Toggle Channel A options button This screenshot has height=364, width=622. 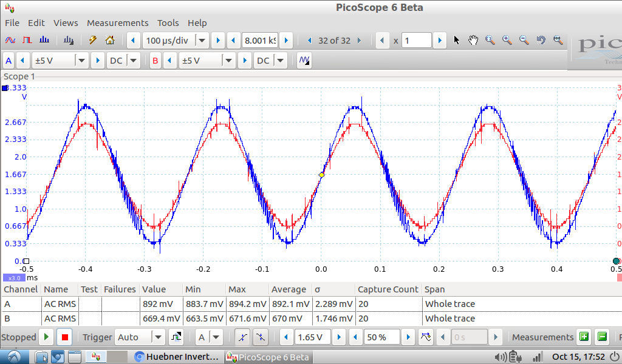point(9,61)
